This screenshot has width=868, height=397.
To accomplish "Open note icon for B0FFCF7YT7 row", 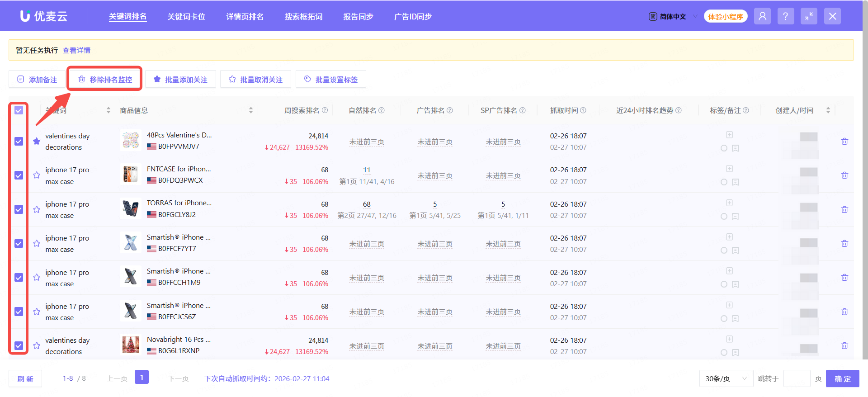I will click(x=736, y=250).
